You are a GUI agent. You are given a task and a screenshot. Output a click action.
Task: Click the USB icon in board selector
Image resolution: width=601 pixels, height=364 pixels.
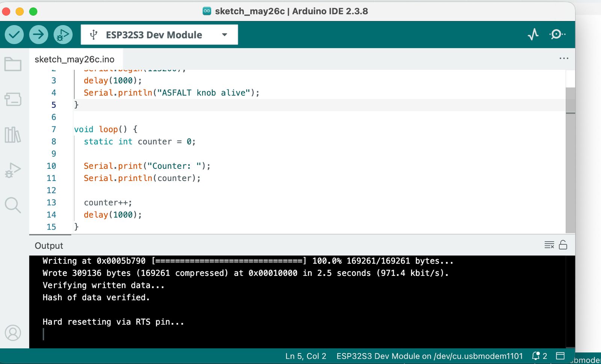[94, 35]
